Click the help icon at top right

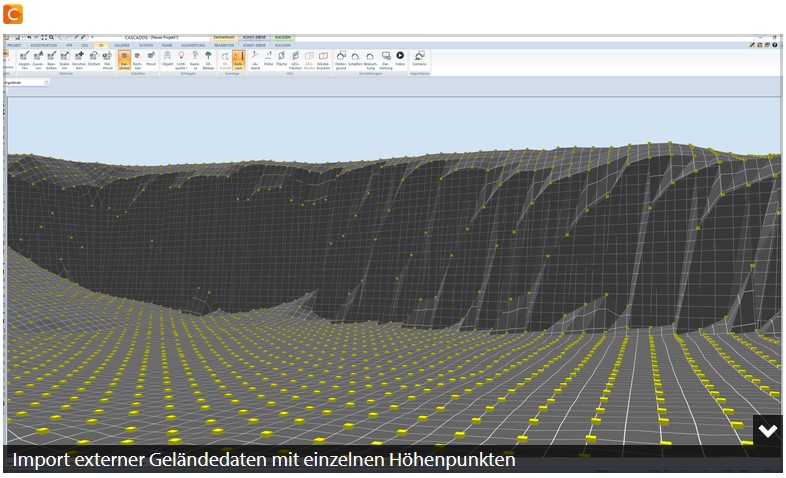pos(775,45)
